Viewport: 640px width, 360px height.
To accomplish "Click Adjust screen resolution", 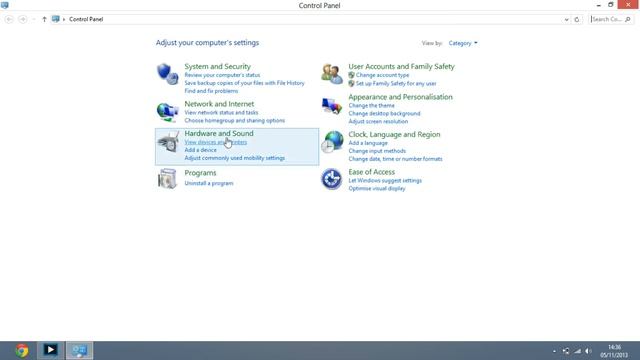I will [378, 122].
